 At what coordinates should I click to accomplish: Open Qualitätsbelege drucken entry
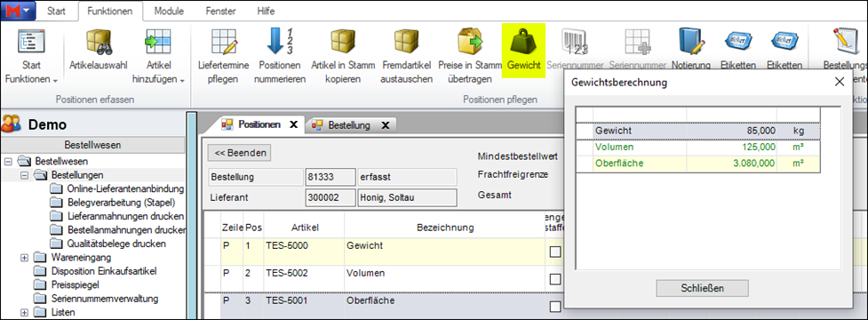click(116, 244)
